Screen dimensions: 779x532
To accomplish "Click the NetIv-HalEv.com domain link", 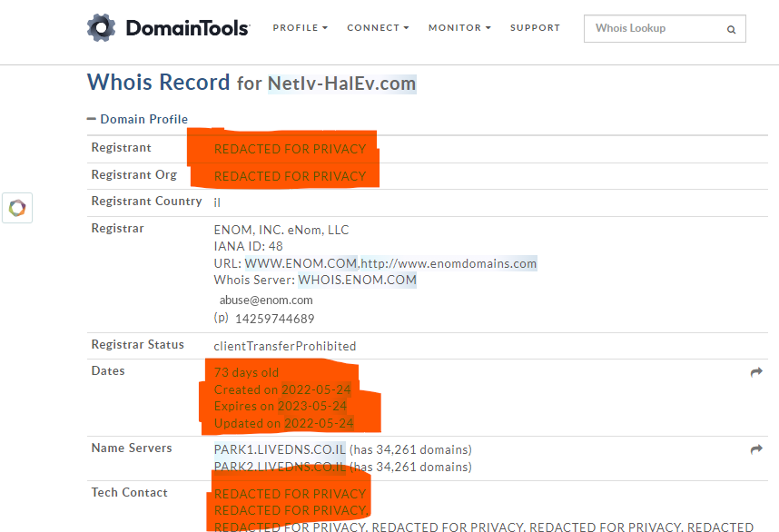I will (341, 84).
